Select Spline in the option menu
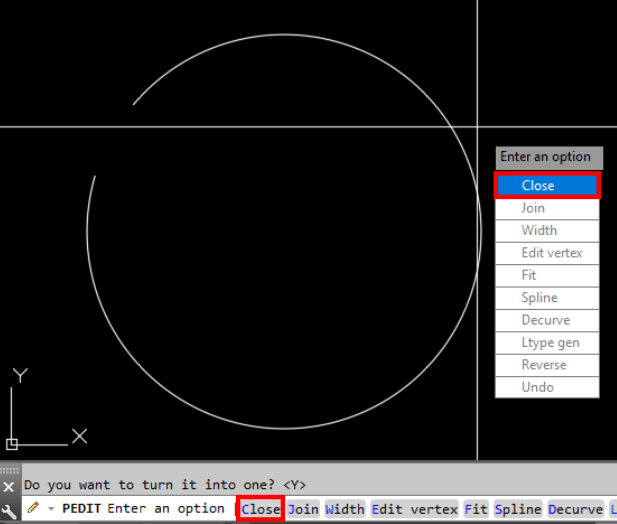The image size is (617, 524). [547, 298]
